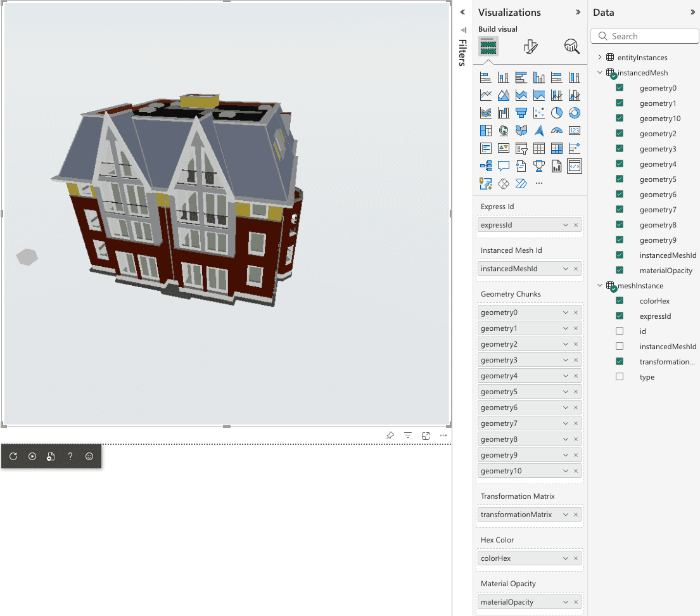Pin the visual using the pin icon
700x616 pixels.
click(x=390, y=435)
